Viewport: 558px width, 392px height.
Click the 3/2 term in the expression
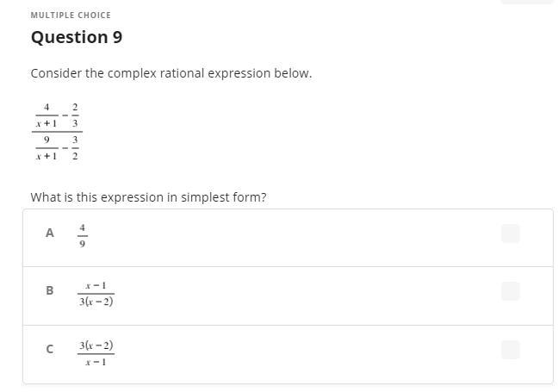pyautogui.click(x=76, y=147)
